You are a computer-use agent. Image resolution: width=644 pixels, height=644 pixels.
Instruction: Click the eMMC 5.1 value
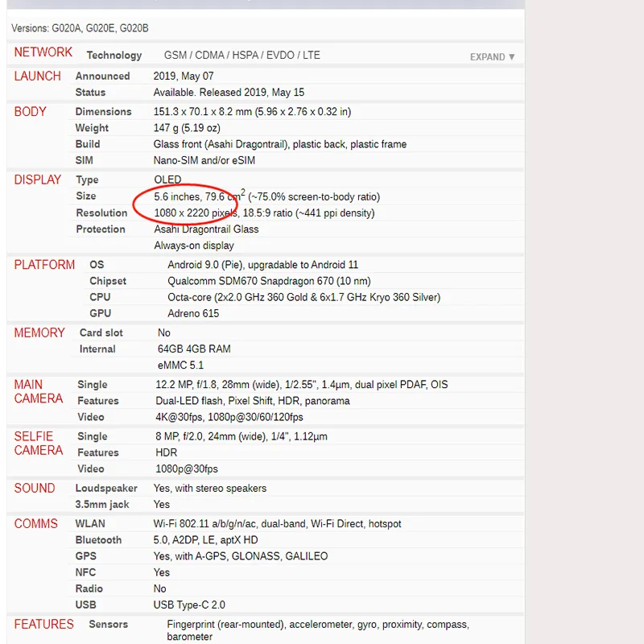point(180,365)
